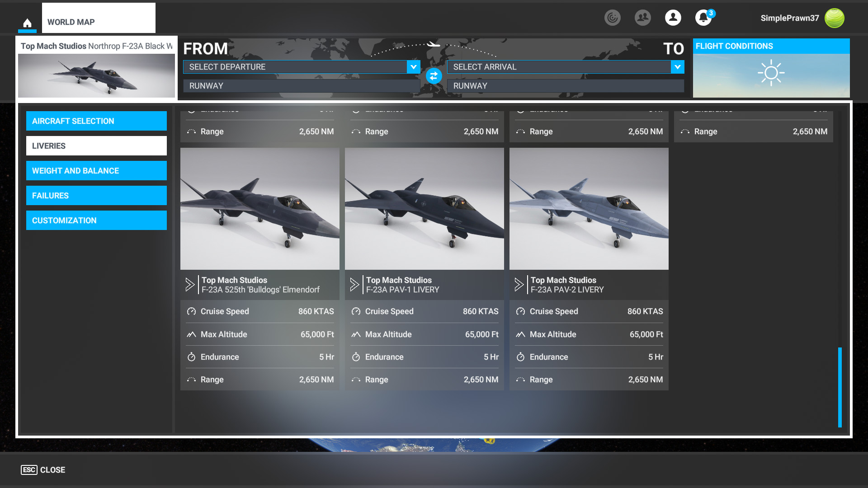Click the activity spiral icon
868x488 pixels.
[612, 18]
